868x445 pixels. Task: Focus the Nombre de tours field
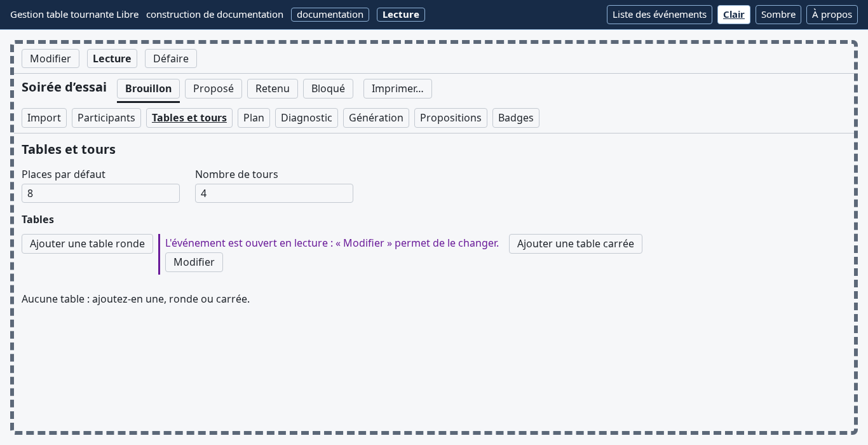tap(274, 193)
